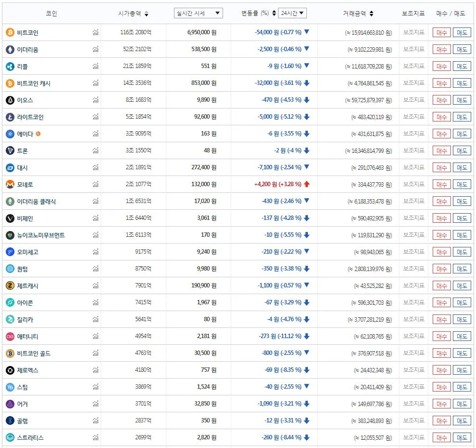Click the 매수 / 매도 column header
Screen dimensions: 476x448
pos(450,14)
